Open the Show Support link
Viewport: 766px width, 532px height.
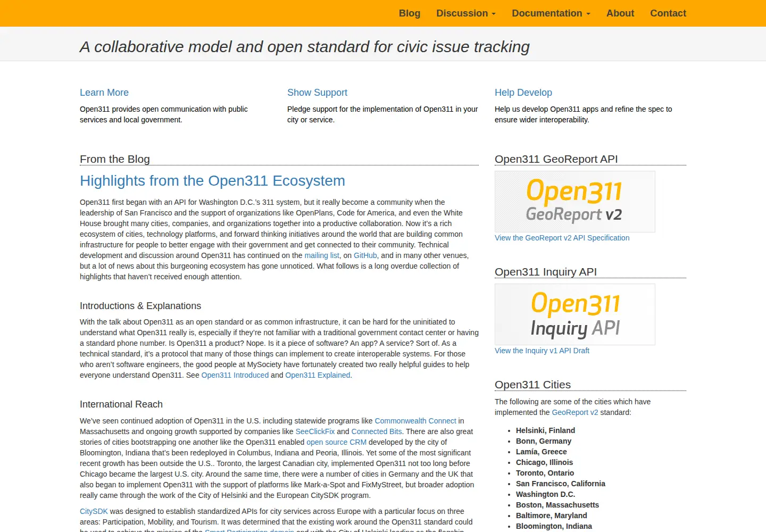coord(317,93)
